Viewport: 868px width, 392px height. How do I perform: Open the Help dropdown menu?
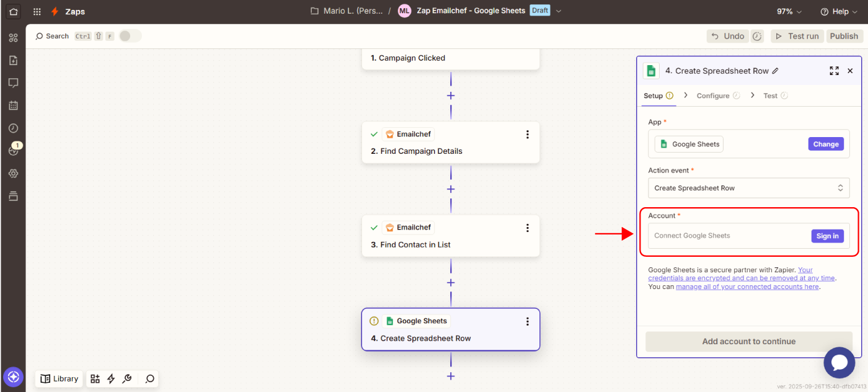click(x=838, y=11)
